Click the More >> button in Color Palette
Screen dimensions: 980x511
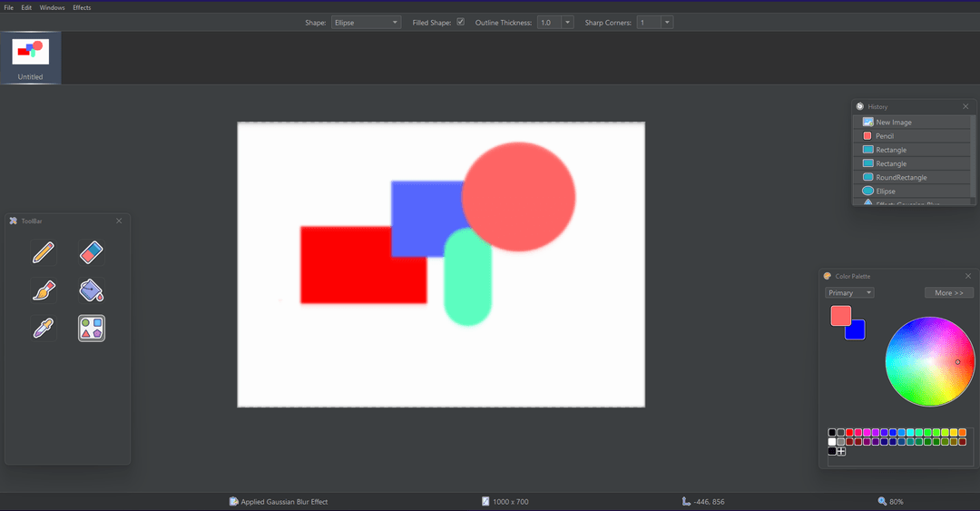pyautogui.click(x=949, y=293)
